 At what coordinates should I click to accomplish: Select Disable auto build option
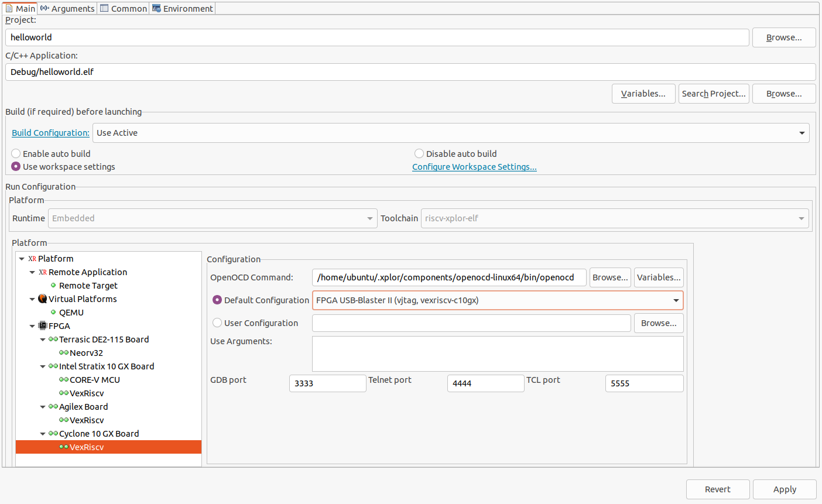tap(419, 153)
